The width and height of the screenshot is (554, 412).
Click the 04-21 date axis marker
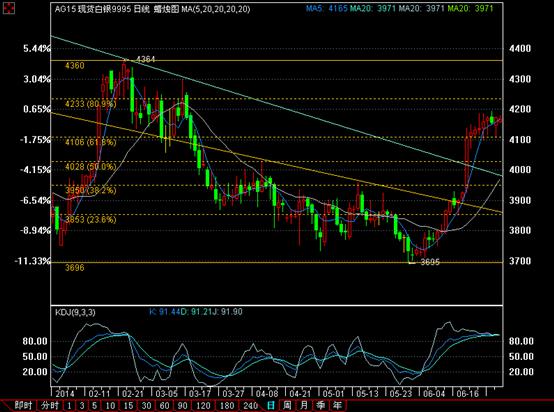(300, 394)
